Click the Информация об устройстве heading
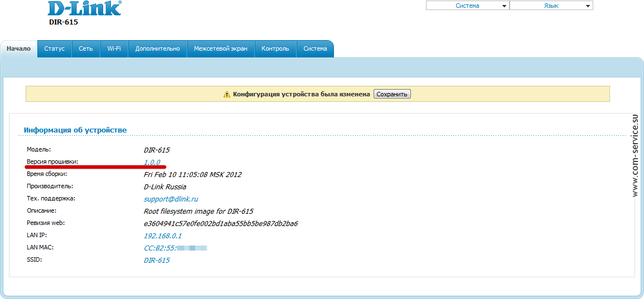Screen dimensions: 644x299 (x=75, y=130)
